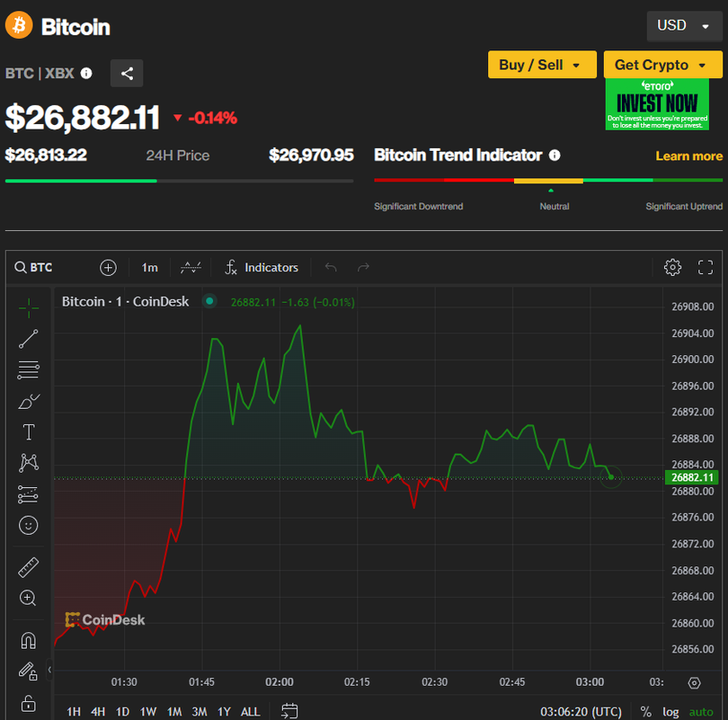This screenshot has width=728, height=720.
Task: Switch chart range to 1D
Action: (x=122, y=711)
